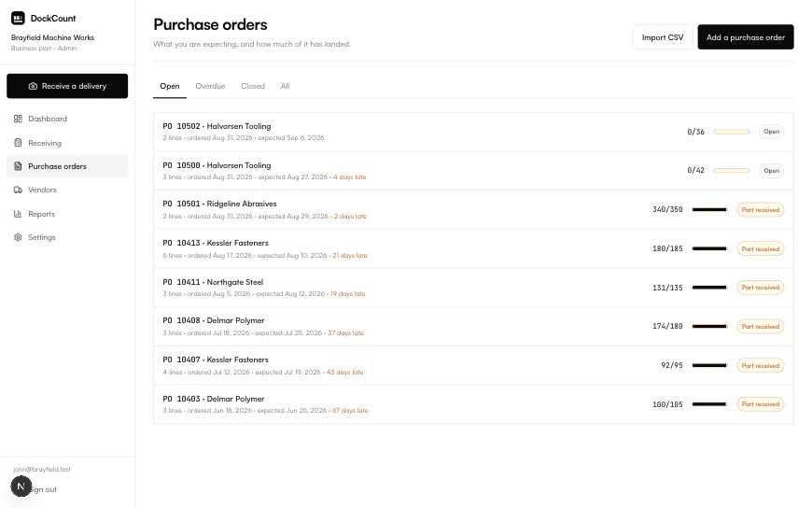The height and width of the screenshot is (508, 812).
Task: Click the 2 days late label
Action: coord(350,216)
